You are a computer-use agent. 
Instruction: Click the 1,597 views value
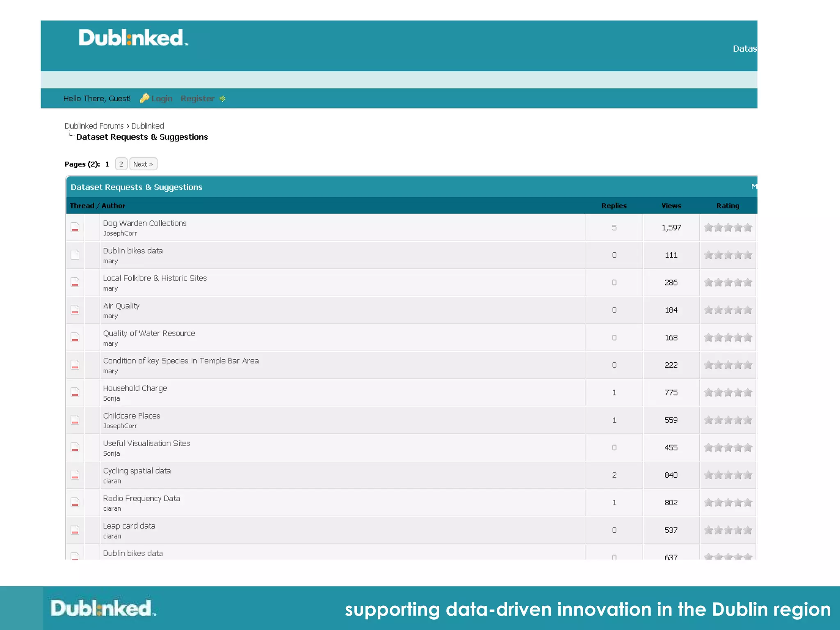[x=671, y=228]
